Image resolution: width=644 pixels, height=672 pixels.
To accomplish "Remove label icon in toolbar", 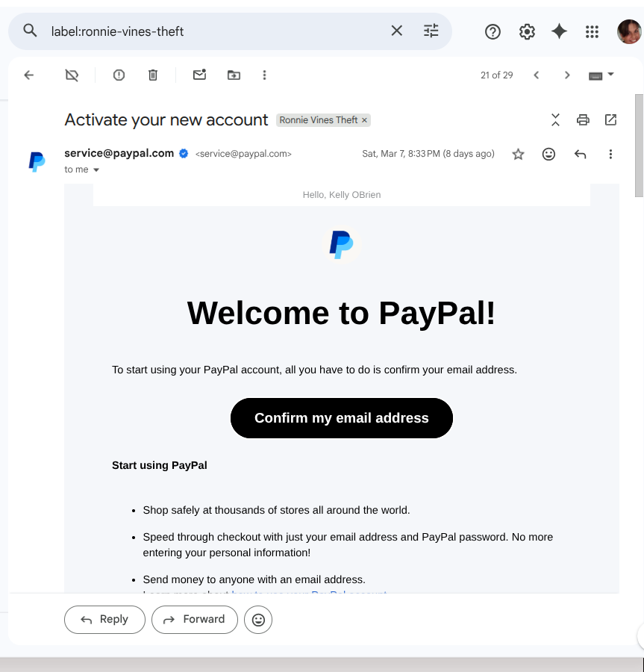I will point(72,75).
